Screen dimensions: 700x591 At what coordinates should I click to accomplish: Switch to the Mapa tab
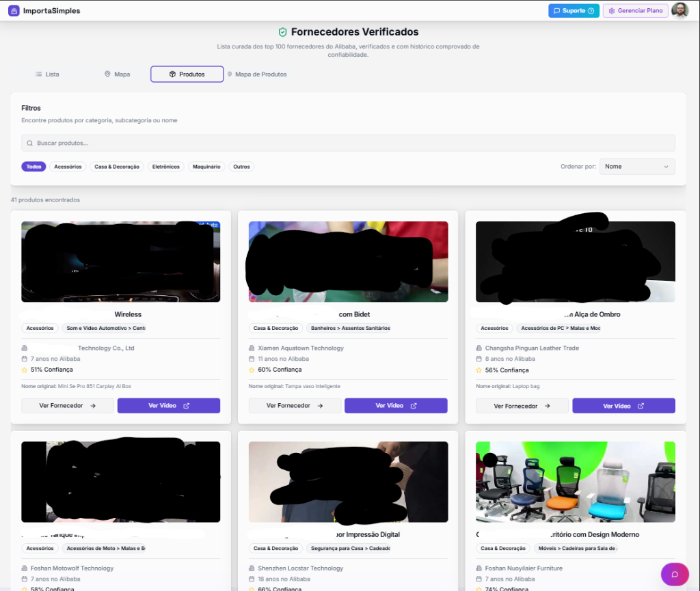[118, 74]
